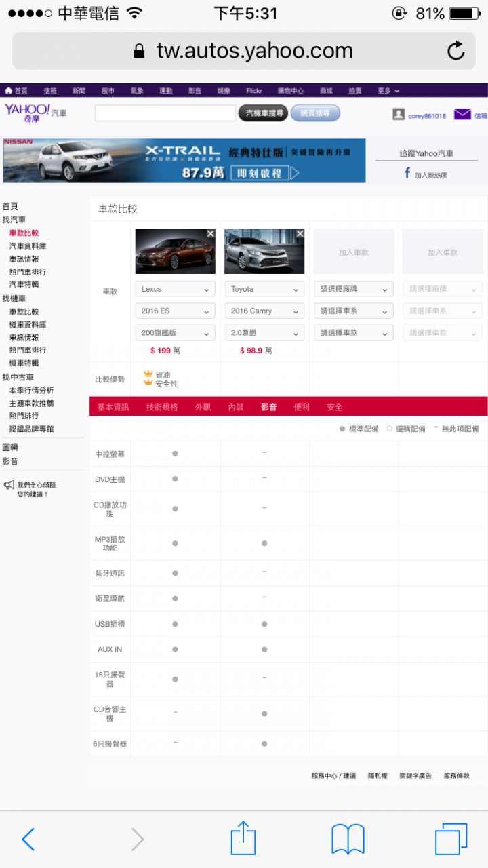The width and height of the screenshot is (488, 868).
Task: Remove the Toyota Camry with X
Action: click(x=300, y=233)
